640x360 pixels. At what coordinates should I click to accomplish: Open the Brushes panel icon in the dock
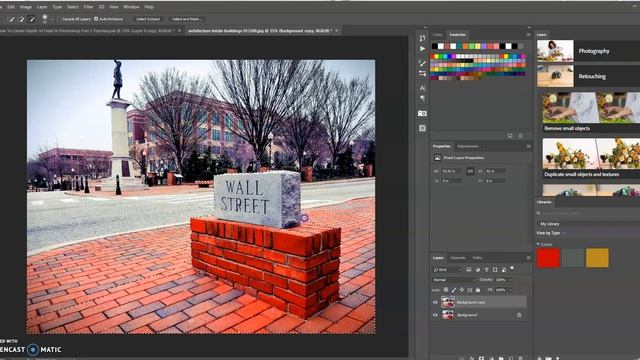422,63
